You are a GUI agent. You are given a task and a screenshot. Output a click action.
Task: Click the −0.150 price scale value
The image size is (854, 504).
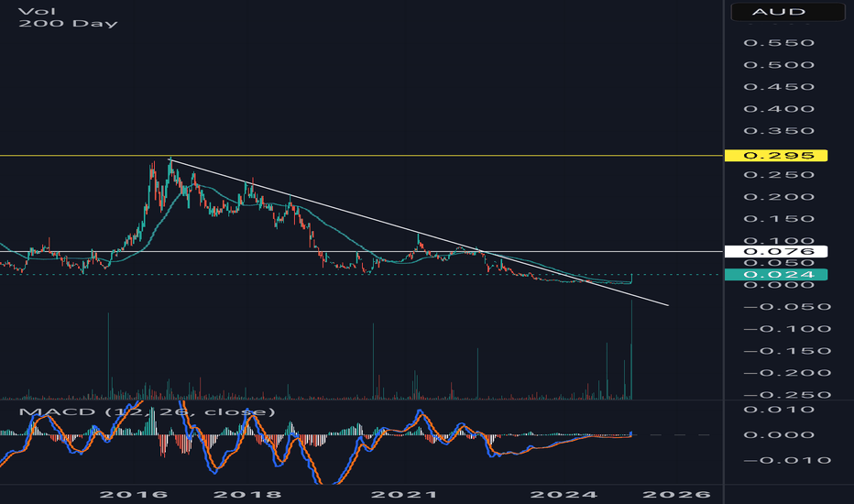tap(787, 351)
